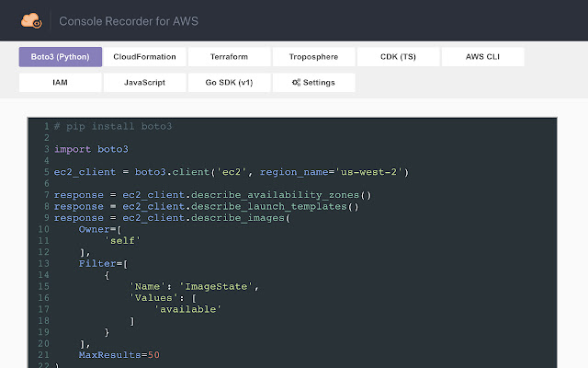Click the 'available' value in the code
Screen dimensions: 588x368
coord(187,309)
